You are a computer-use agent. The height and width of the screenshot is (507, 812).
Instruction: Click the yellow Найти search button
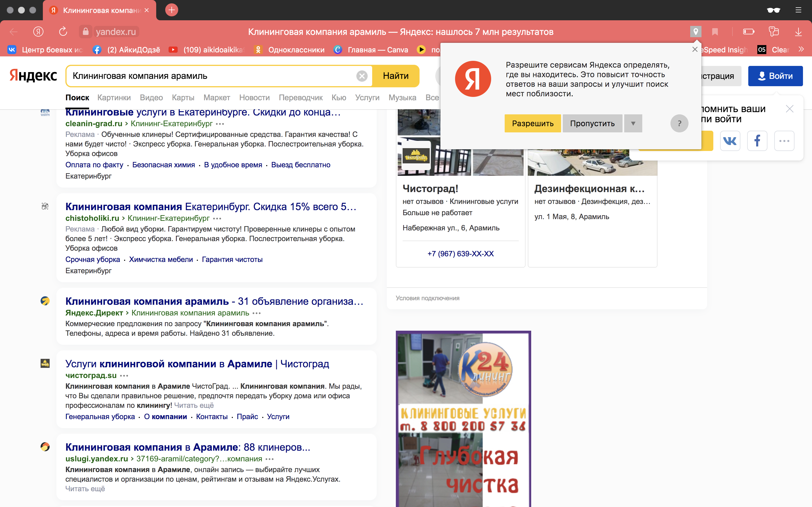click(396, 76)
